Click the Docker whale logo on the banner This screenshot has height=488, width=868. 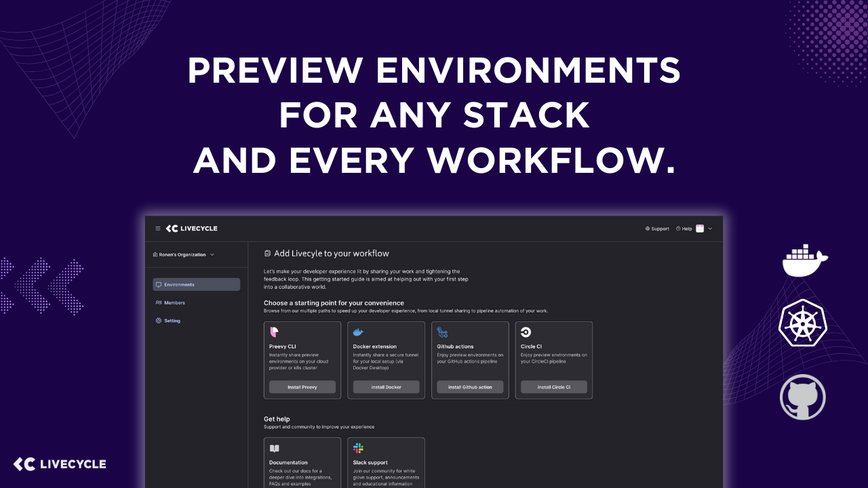tap(805, 260)
